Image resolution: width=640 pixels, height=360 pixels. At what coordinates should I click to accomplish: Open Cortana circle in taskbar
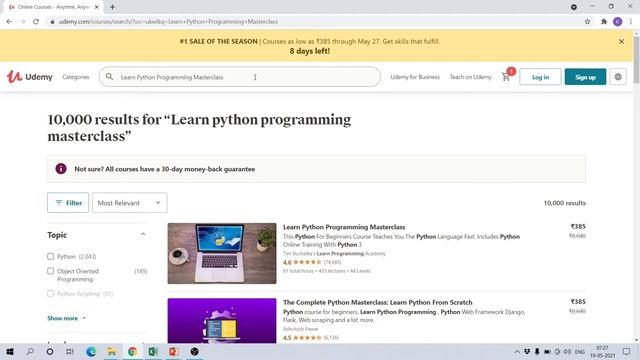click(x=50, y=351)
